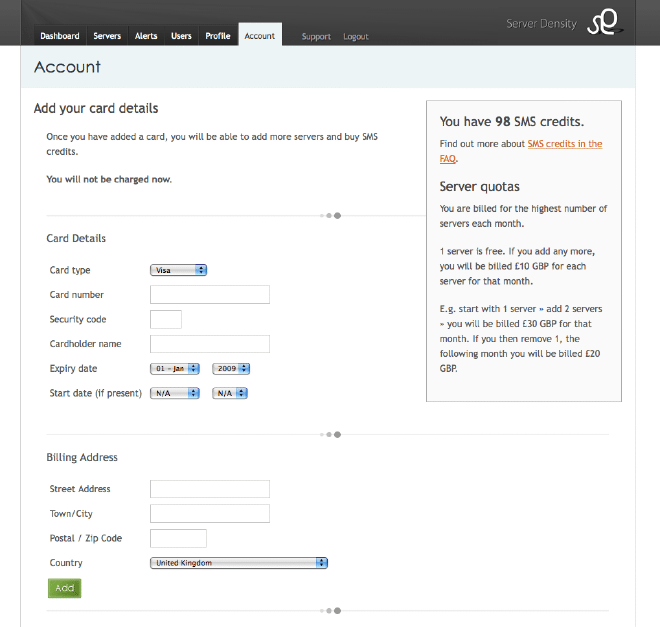
Task: Open the Account tab
Action: (x=260, y=36)
